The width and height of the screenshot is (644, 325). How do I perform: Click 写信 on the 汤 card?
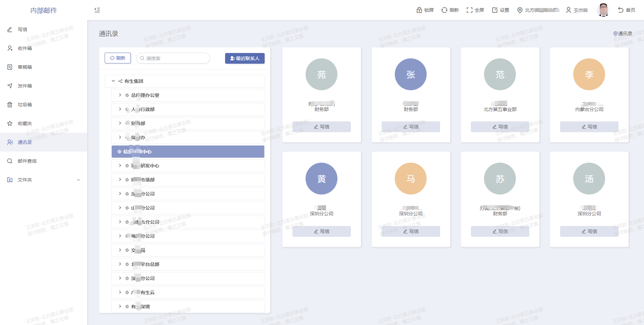point(589,231)
